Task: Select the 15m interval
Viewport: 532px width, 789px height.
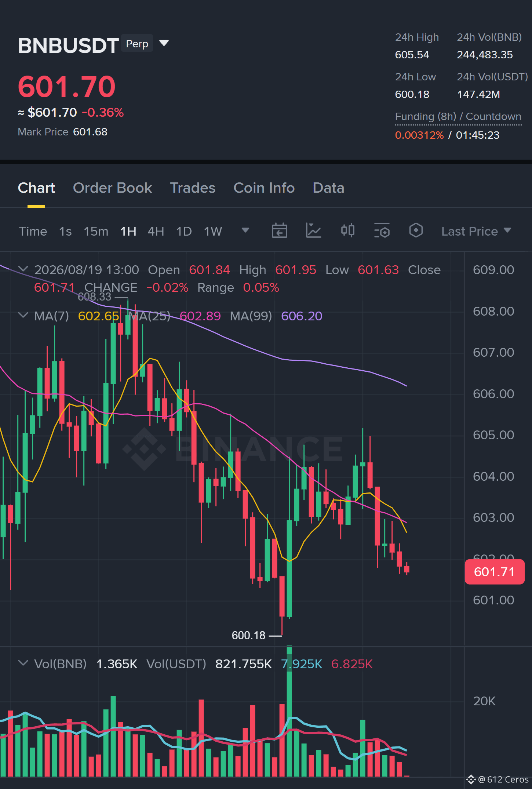Action: pyautogui.click(x=96, y=231)
